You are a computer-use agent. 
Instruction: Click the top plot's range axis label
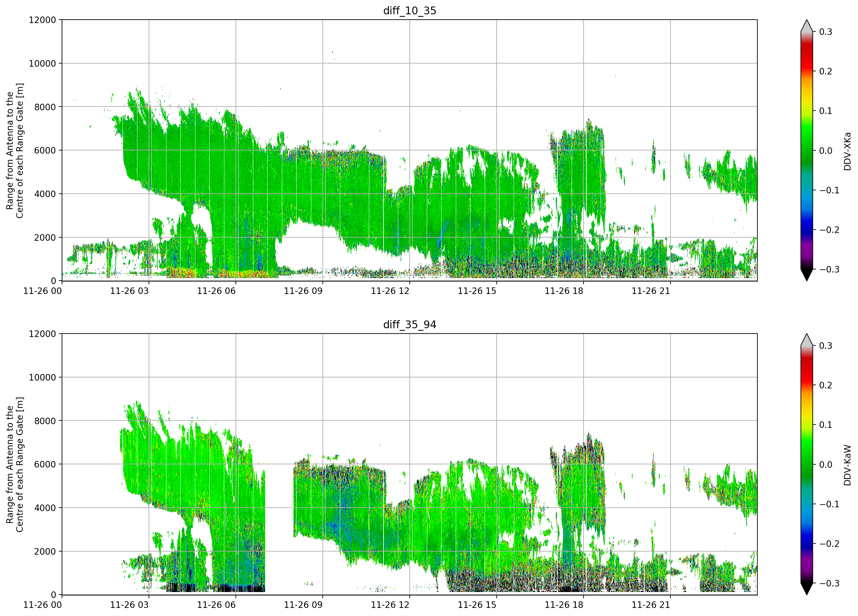[x=15, y=150]
